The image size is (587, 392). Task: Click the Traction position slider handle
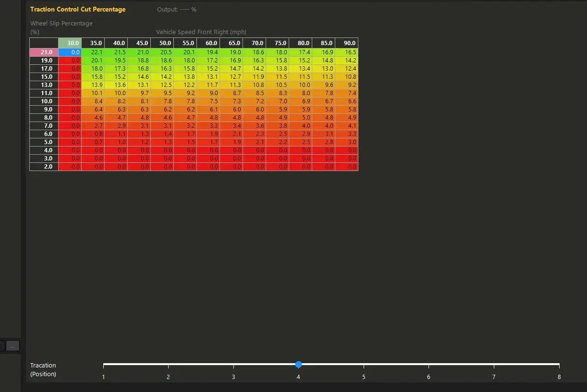pyautogui.click(x=298, y=365)
